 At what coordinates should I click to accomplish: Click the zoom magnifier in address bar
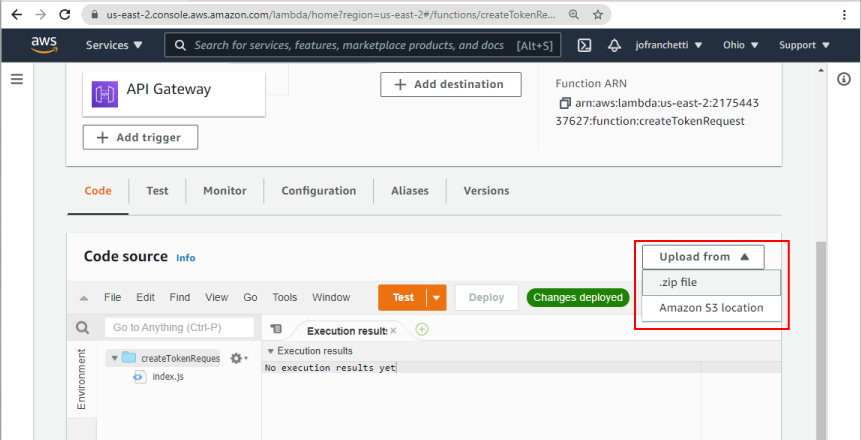click(574, 15)
